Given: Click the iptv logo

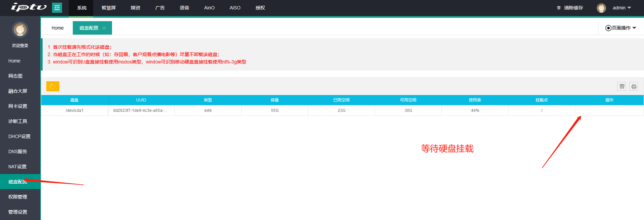Looking at the screenshot, I should click(29, 7).
